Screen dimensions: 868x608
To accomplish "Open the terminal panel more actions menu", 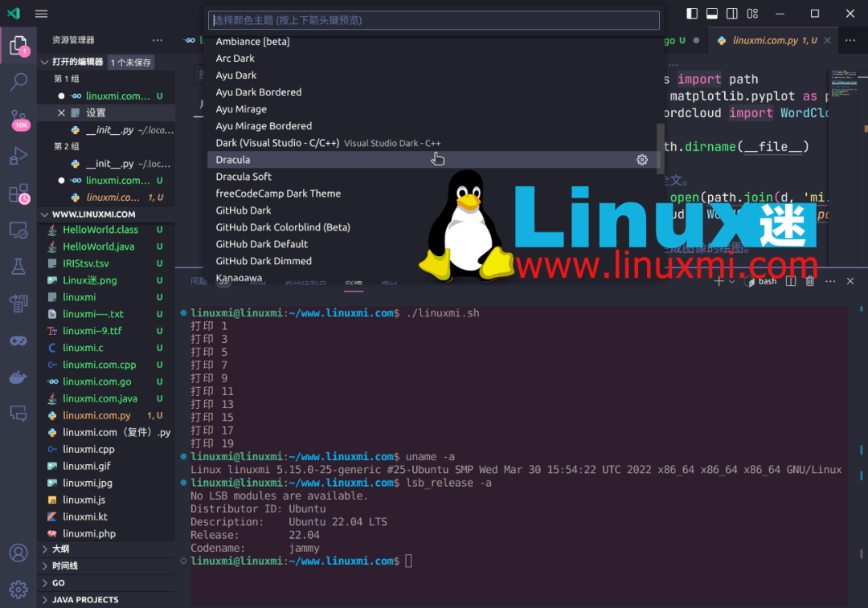I will click(x=829, y=281).
